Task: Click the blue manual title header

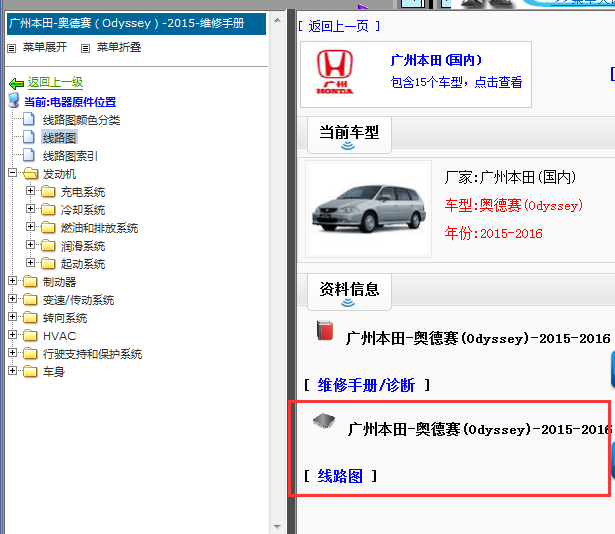Action: [136, 24]
